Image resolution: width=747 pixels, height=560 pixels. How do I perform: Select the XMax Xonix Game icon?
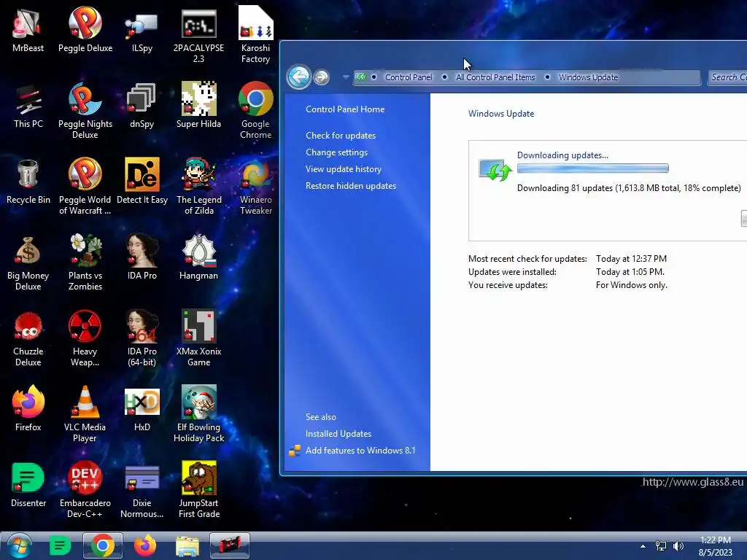(x=198, y=338)
